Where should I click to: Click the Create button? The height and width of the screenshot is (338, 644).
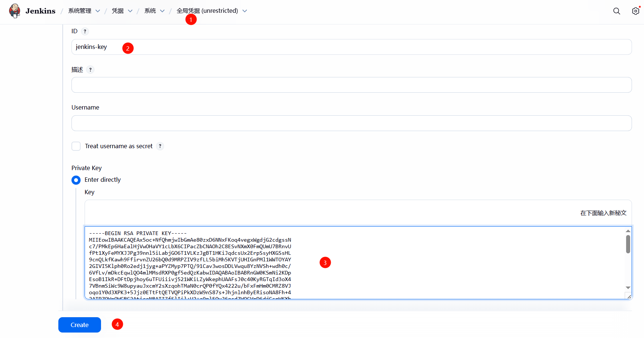pos(79,325)
